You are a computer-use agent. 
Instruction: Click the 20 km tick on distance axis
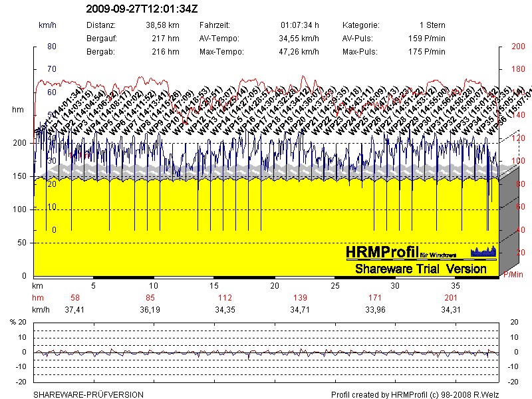275,285
